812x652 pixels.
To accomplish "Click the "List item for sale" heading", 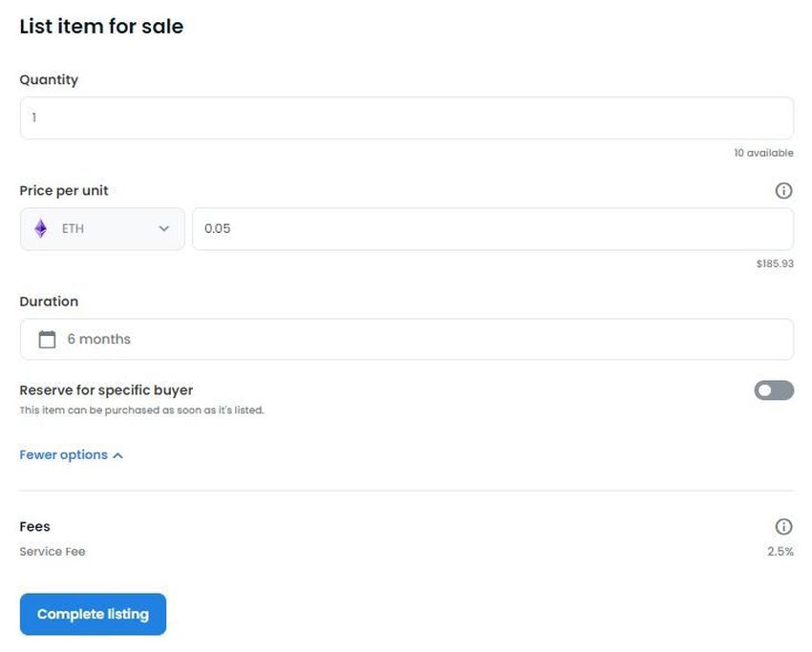I will pyautogui.click(x=101, y=27).
